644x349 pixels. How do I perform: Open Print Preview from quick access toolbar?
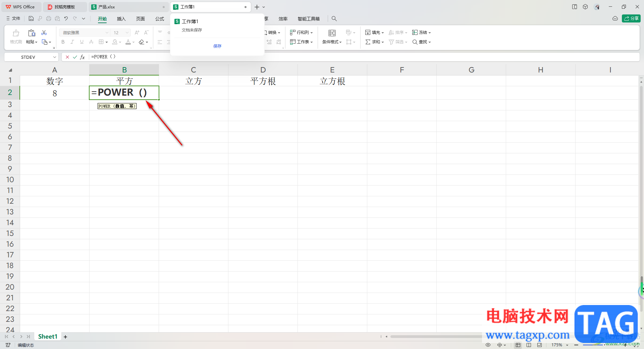(x=57, y=19)
